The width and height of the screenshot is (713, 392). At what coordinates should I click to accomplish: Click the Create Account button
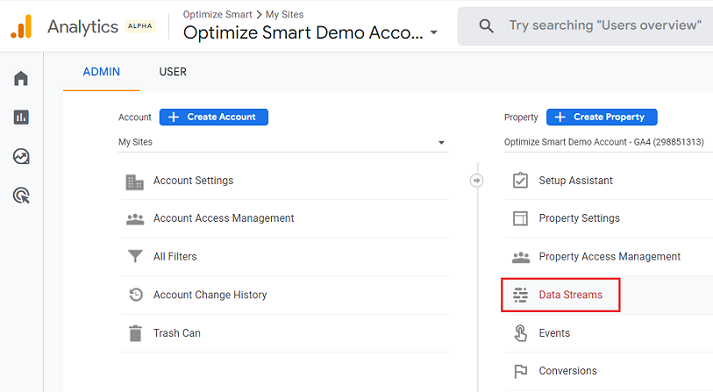click(214, 117)
